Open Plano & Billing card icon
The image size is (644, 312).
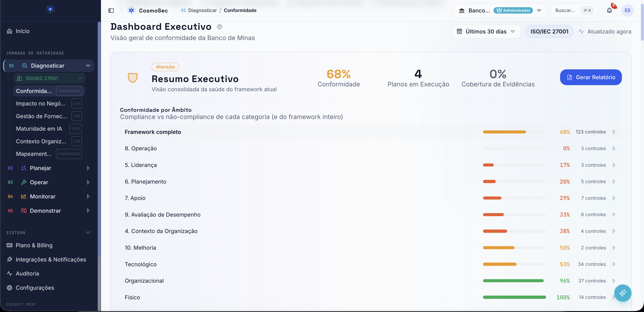coord(9,245)
